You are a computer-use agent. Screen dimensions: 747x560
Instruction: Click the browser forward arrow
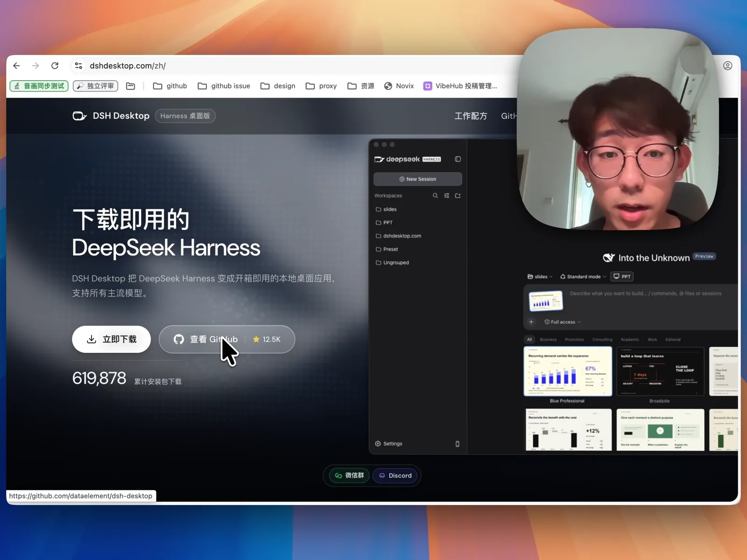35,66
